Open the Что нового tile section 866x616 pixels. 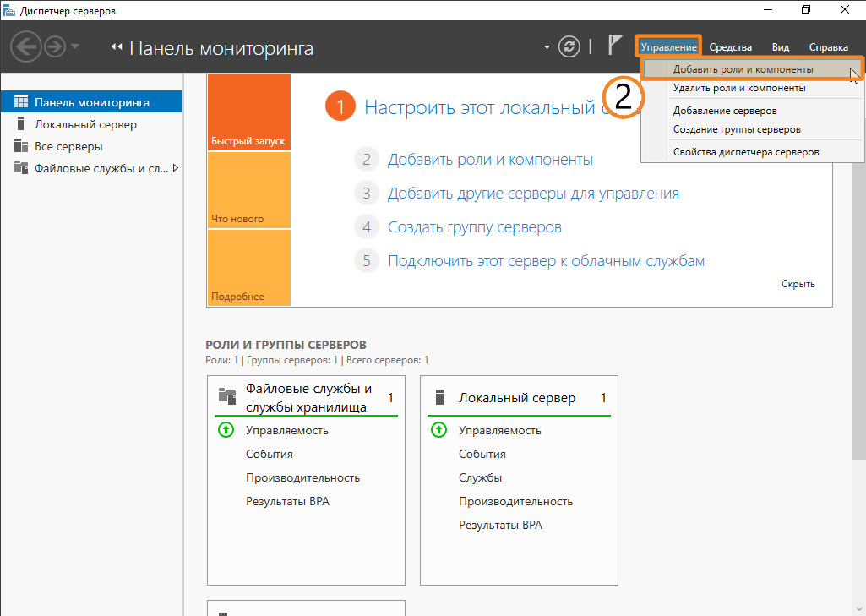[248, 191]
